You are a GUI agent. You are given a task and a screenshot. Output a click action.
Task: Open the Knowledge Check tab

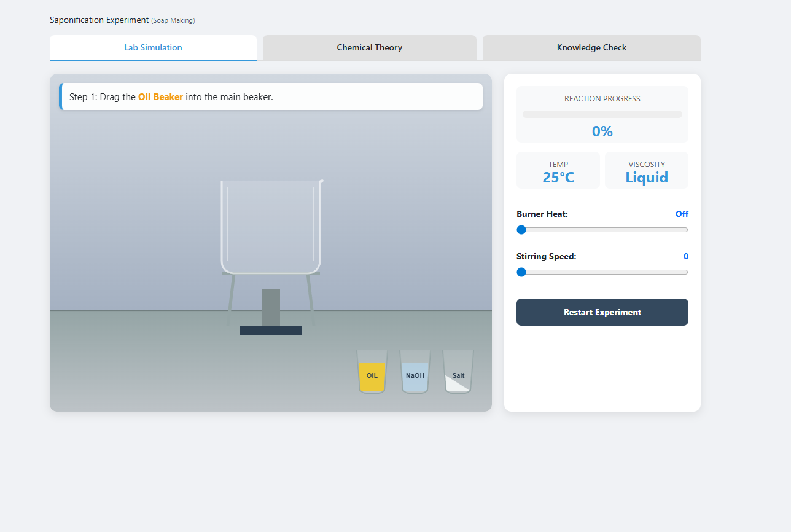[x=591, y=48]
